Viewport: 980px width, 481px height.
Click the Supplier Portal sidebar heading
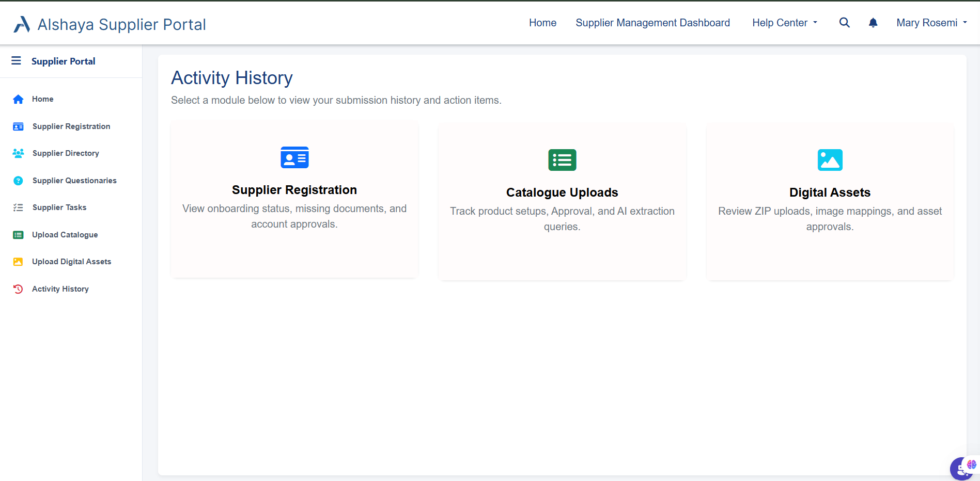click(64, 61)
